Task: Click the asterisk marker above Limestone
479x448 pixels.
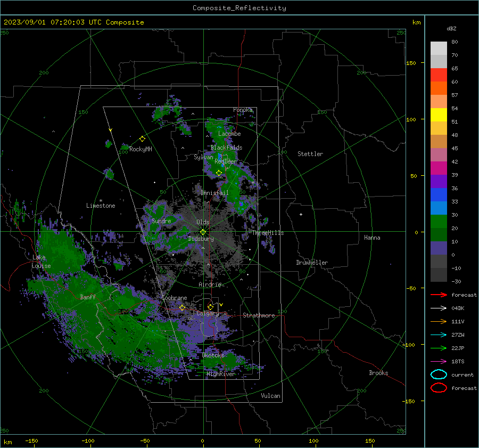Action: pyautogui.click(x=101, y=201)
